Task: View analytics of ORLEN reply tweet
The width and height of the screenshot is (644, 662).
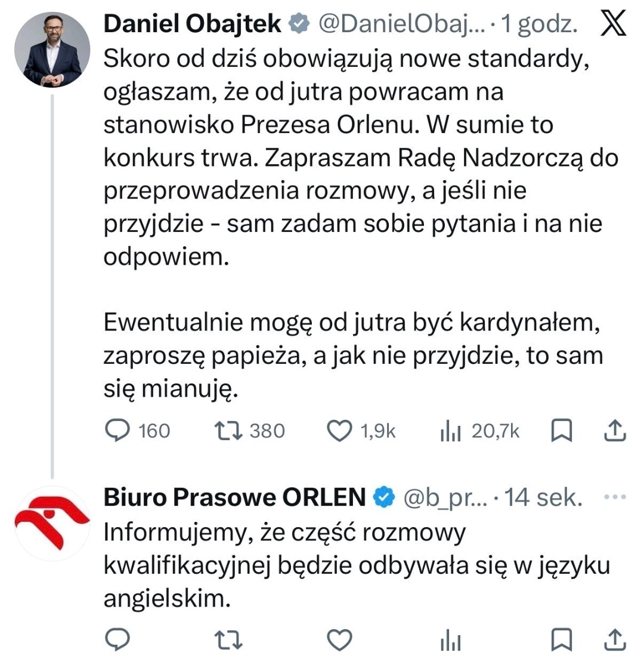Action: 451,641
